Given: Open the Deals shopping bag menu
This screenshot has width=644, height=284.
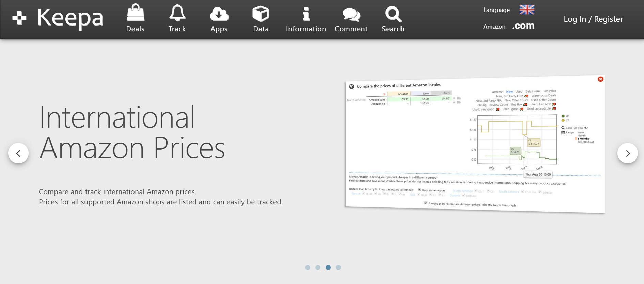Looking at the screenshot, I should (x=135, y=19).
